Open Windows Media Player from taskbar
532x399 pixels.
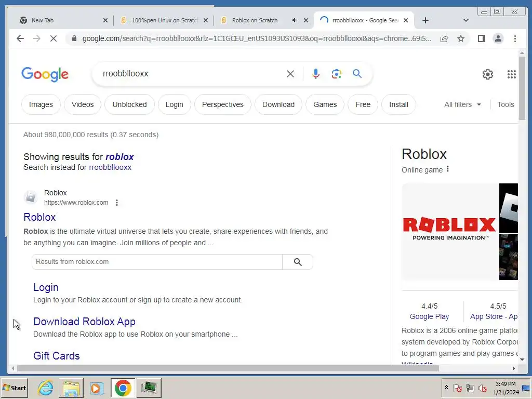[x=96, y=388]
